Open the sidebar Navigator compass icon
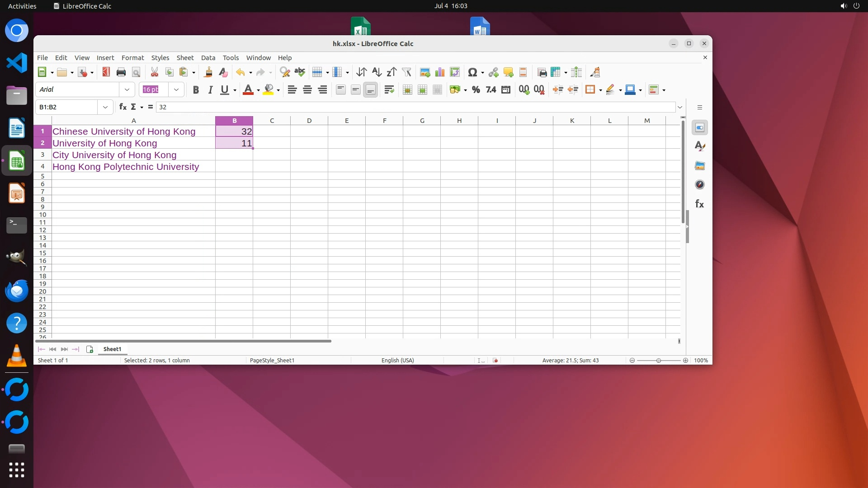868x488 pixels. (699, 184)
